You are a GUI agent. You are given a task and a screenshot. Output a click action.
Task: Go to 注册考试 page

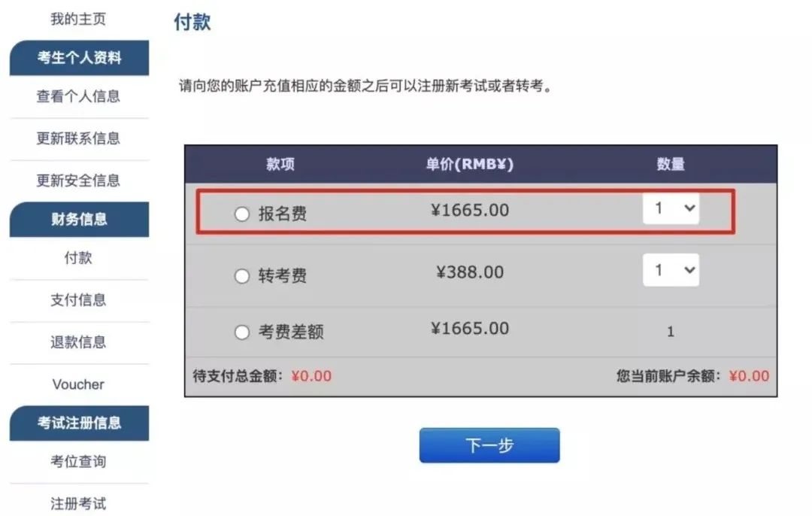(78, 503)
